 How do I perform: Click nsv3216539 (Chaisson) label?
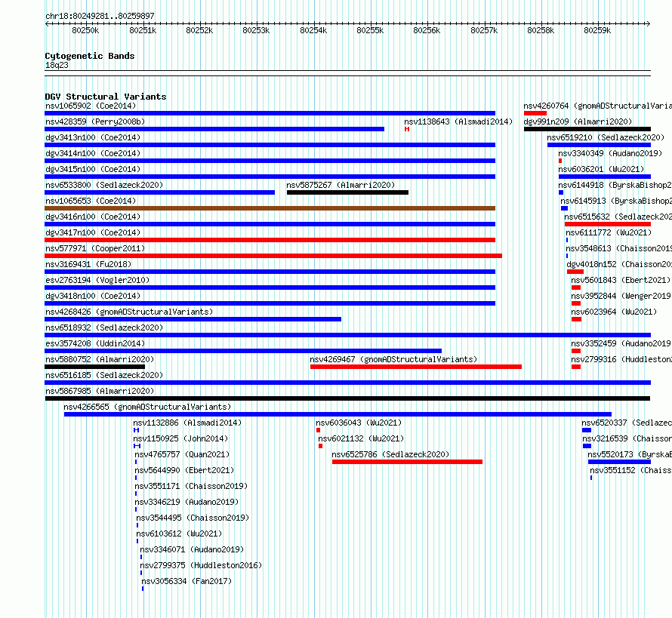pyautogui.click(x=627, y=438)
